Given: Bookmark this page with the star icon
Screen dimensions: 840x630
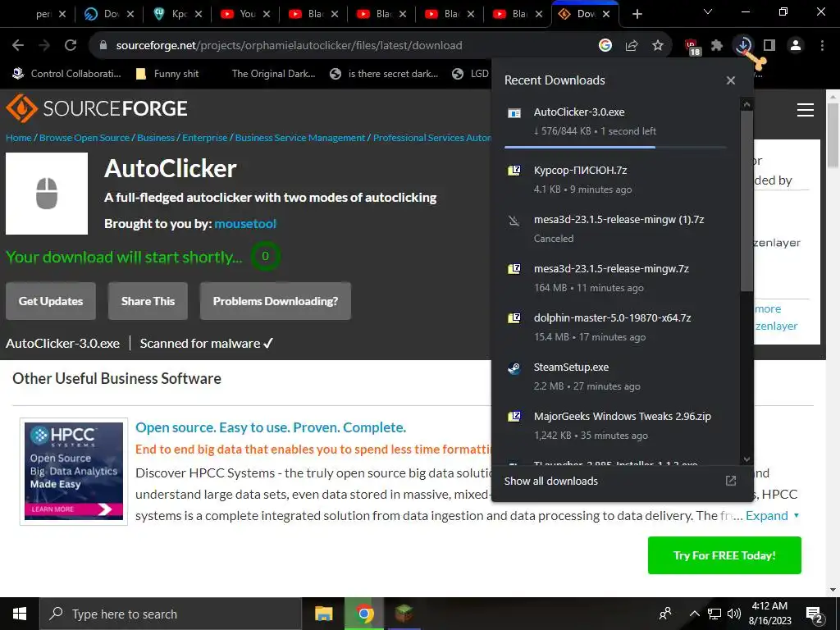Looking at the screenshot, I should (658, 46).
